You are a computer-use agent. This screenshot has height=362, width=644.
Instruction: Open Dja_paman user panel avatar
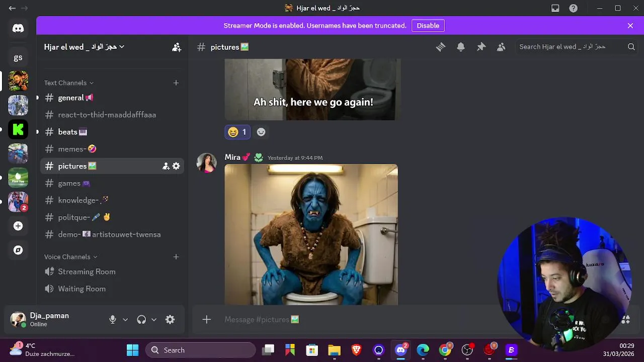(x=18, y=320)
